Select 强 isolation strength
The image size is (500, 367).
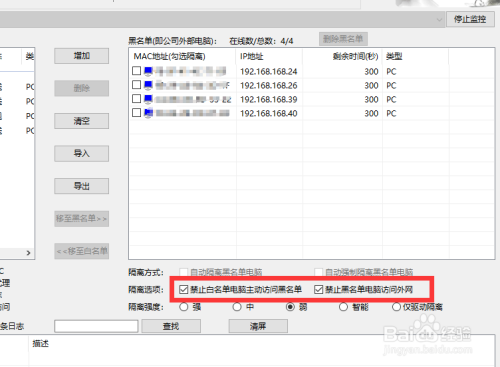(184, 307)
